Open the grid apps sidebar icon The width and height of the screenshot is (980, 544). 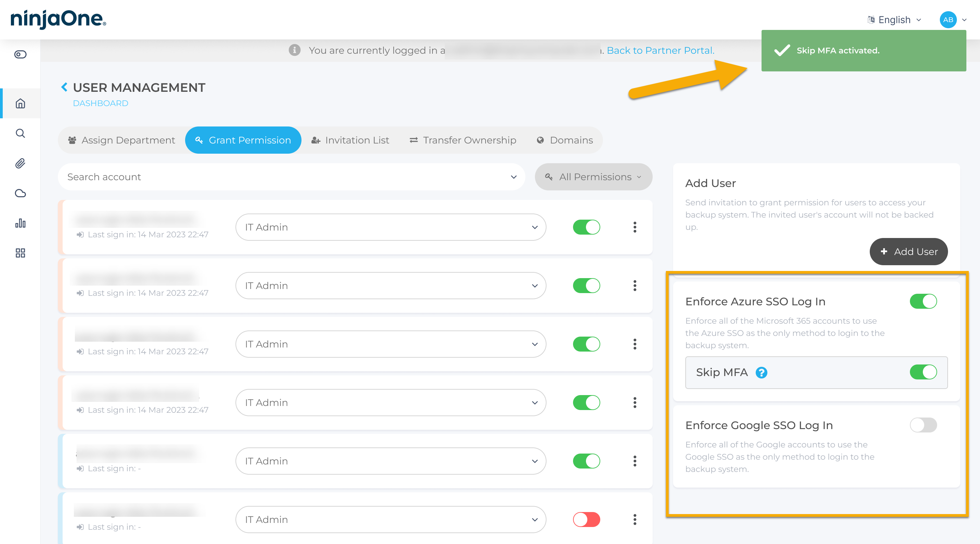coord(20,253)
